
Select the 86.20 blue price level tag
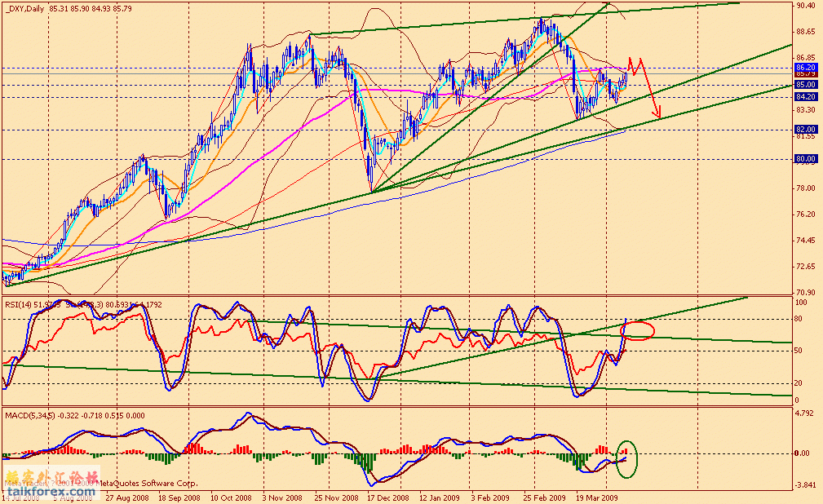[806, 68]
